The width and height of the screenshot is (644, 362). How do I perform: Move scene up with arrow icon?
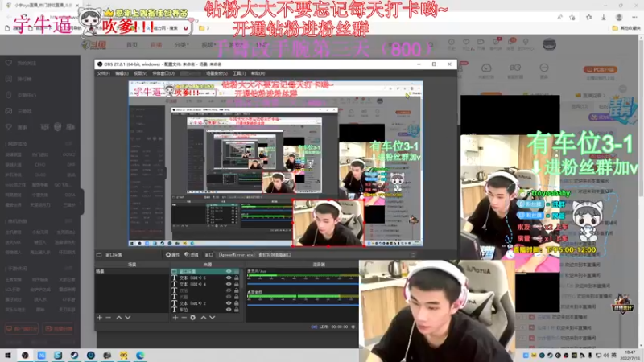point(118,317)
